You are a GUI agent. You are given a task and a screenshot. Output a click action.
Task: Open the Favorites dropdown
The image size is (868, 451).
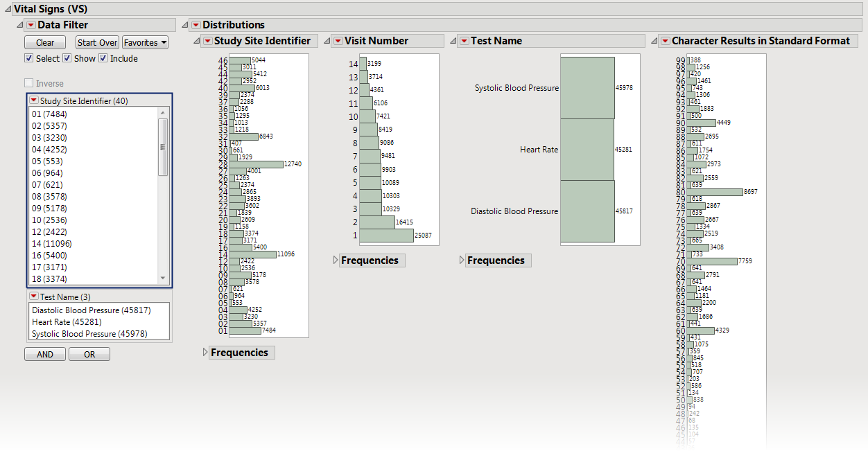tap(145, 43)
